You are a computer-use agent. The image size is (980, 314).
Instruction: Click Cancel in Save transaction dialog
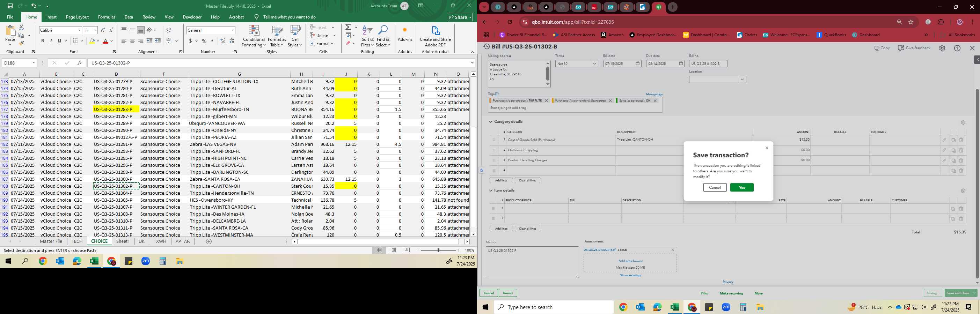click(x=715, y=187)
